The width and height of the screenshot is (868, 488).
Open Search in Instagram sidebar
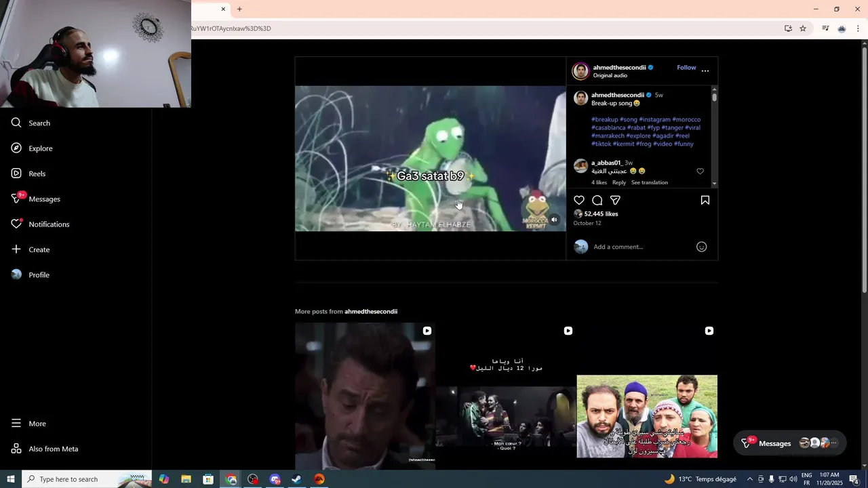[x=31, y=123]
